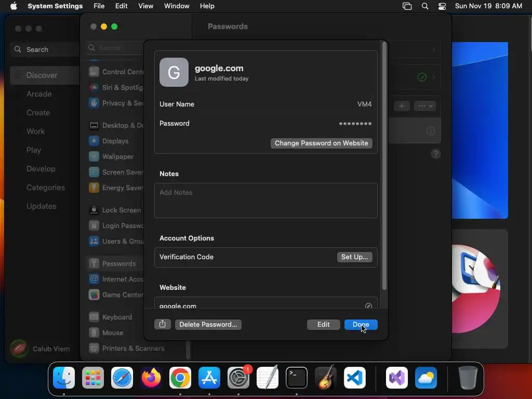This screenshot has width=532, height=399.
Task: Open Terminal from the dock
Action: pyautogui.click(x=297, y=378)
